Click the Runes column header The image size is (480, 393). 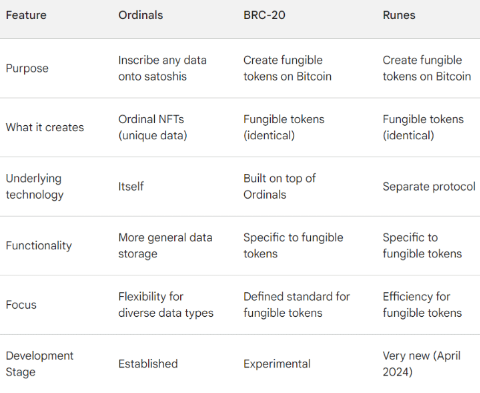pos(399,15)
